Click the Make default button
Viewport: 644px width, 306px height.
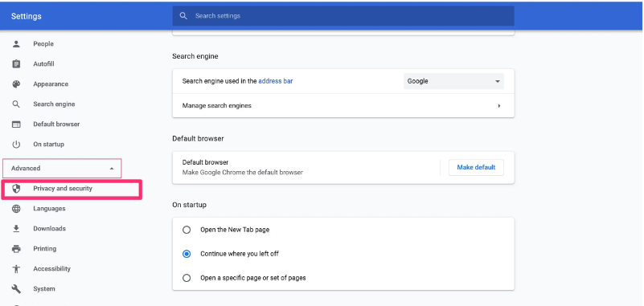click(476, 167)
